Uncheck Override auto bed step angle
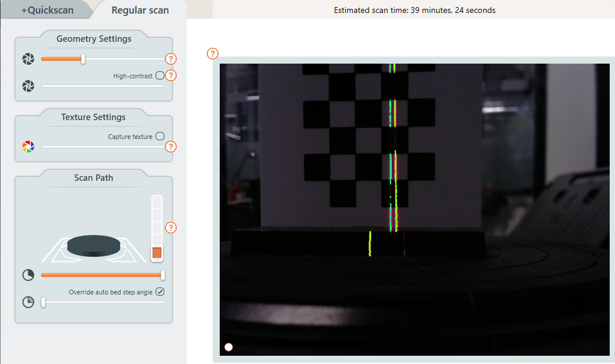Image resolution: width=615 pixels, height=364 pixels. 160,292
